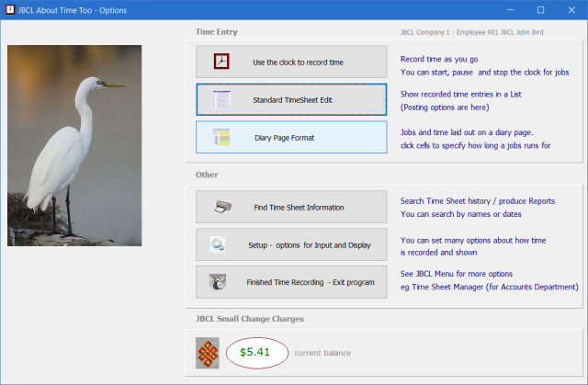The image size is (588, 385).
Task: Click the setup magnifier icon
Action: [x=219, y=244]
